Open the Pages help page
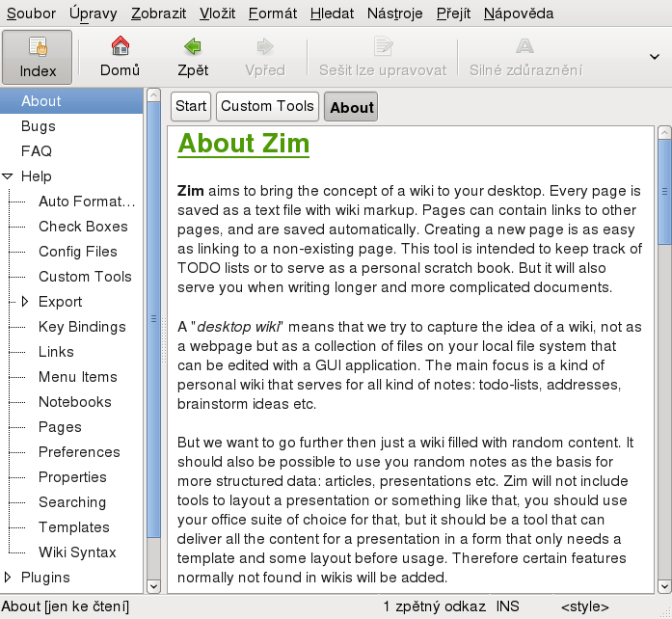This screenshot has width=672, height=619. [x=60, y=427]
